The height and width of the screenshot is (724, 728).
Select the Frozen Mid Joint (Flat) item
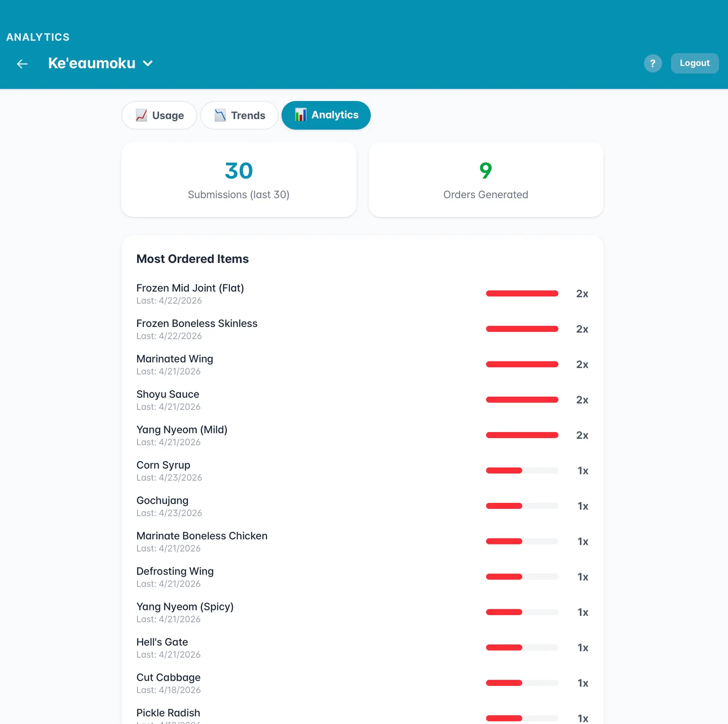[x=362, y=294]
